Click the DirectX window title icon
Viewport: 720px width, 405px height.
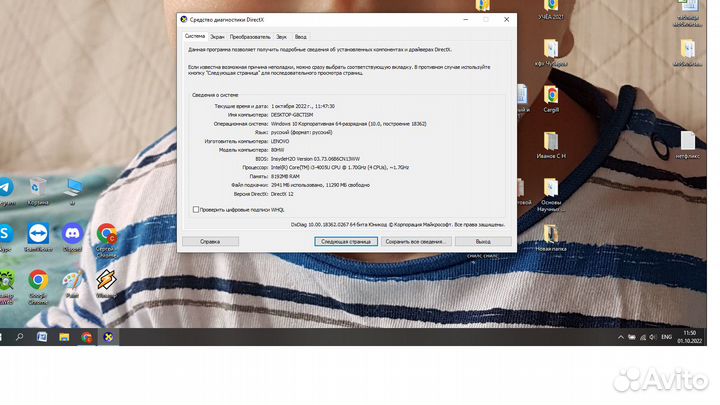click(x=184, y=19)
